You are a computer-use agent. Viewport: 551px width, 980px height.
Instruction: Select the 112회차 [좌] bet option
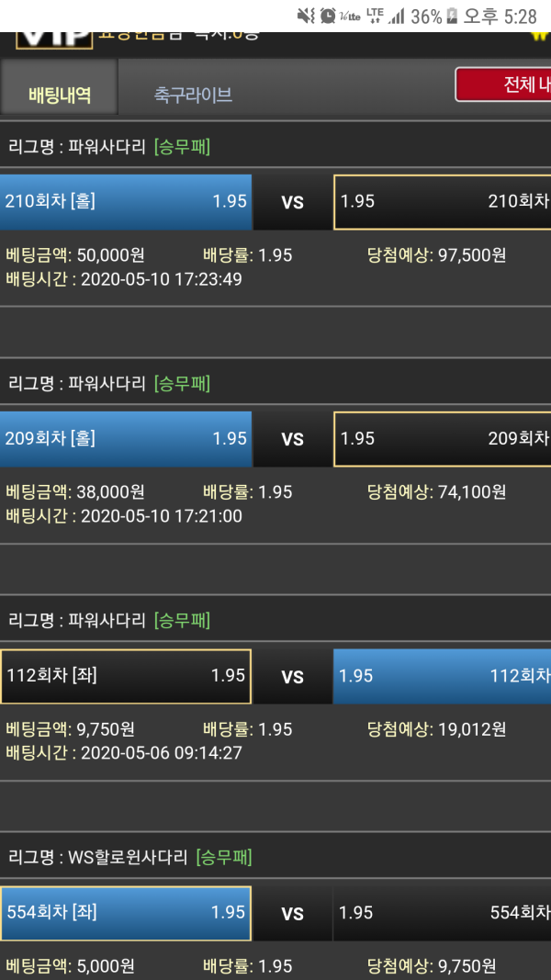[x=126, y=676]
